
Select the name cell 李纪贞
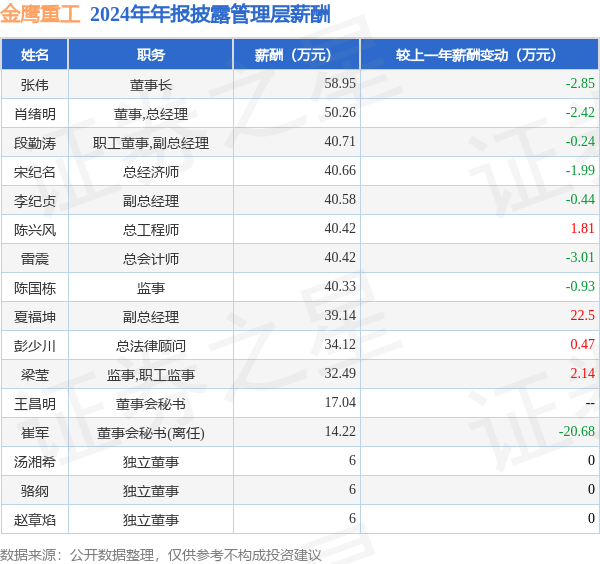click(x=35, y=201)
